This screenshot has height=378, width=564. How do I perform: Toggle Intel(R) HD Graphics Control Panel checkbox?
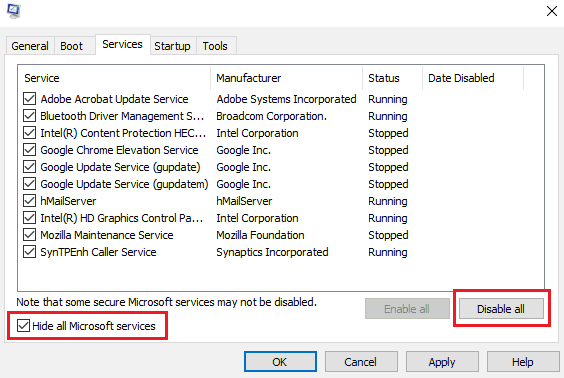(29, 218)
